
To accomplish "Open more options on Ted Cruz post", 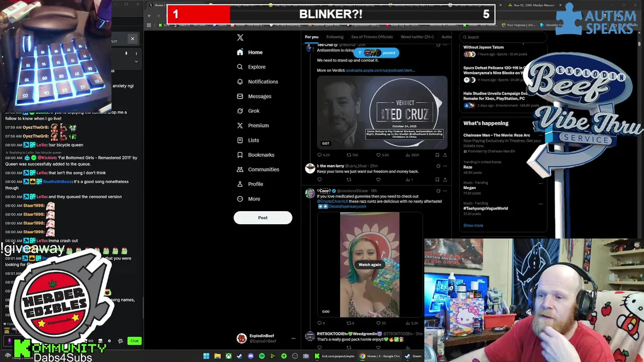I will pos(445,45).
